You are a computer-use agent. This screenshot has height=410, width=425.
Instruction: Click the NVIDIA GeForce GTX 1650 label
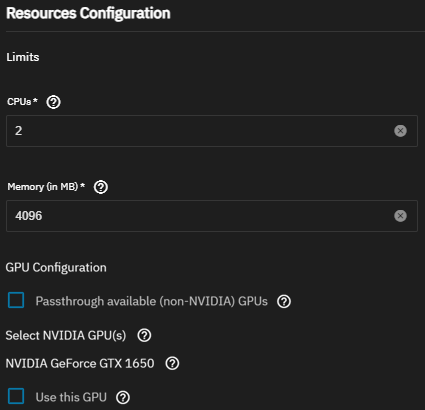pyautogui.click(x=80, y=363)
